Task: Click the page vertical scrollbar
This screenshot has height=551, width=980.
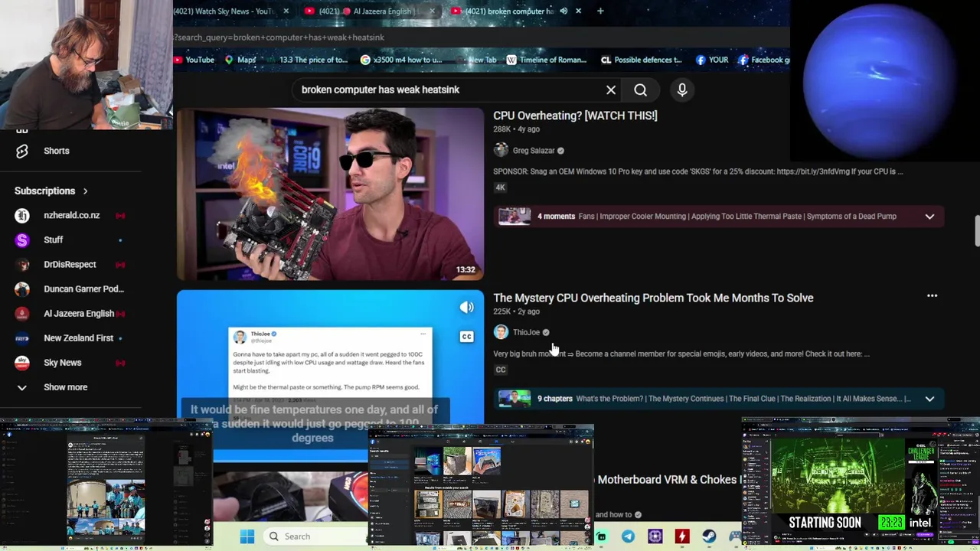Action: click(977, 232)
